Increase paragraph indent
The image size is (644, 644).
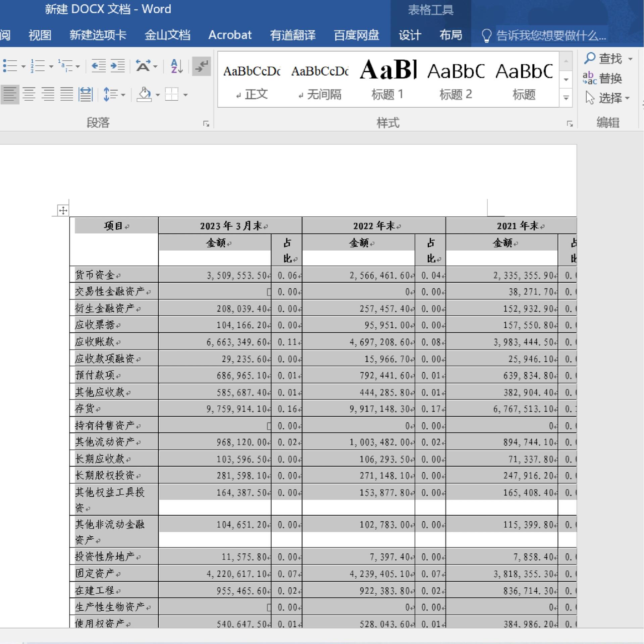click(118, 66)
